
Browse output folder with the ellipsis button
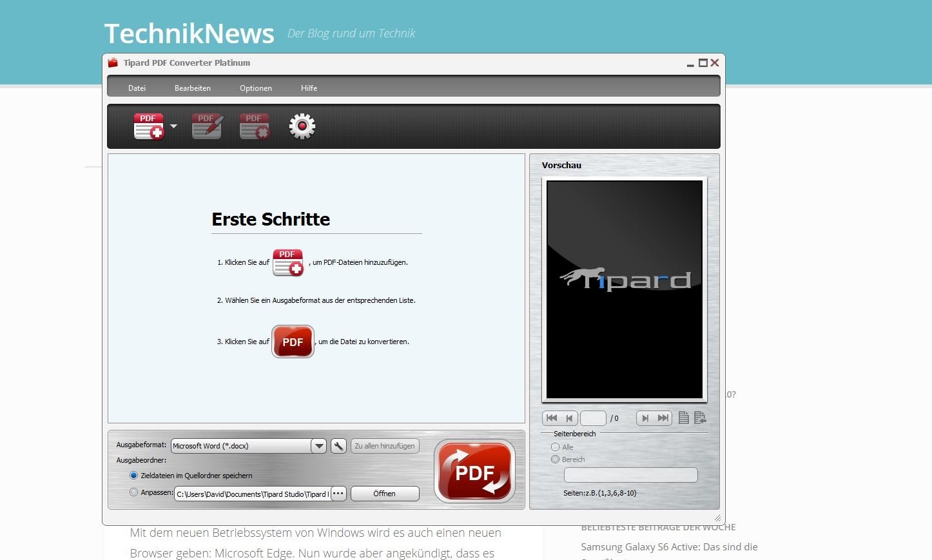[338, 494]
